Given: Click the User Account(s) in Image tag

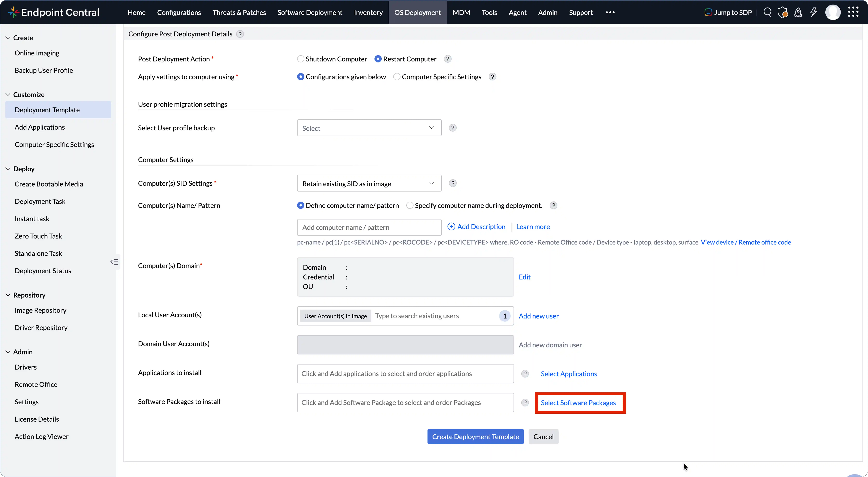Looking at the screenshot, I should [x=335, y=316].
